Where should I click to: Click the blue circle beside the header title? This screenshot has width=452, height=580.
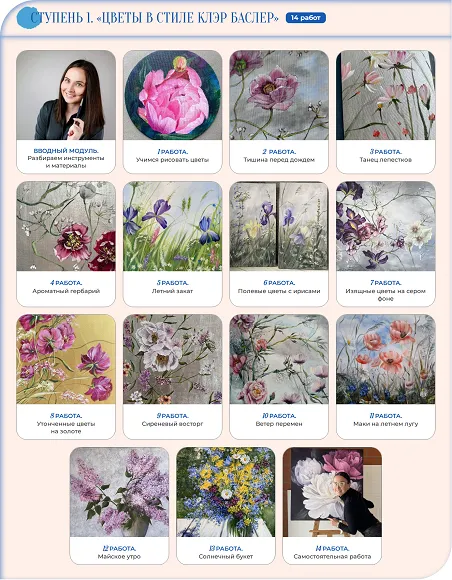point(27,18)
